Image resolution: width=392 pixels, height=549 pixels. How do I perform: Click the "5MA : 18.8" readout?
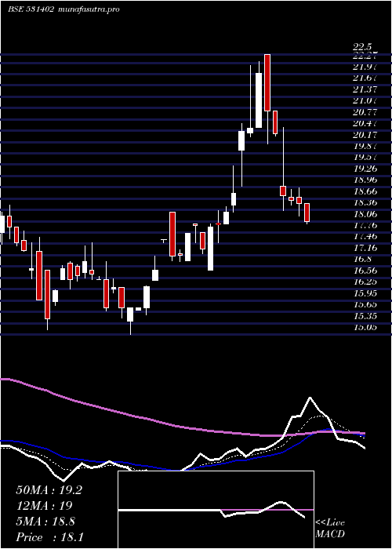[x=45, y=522]
